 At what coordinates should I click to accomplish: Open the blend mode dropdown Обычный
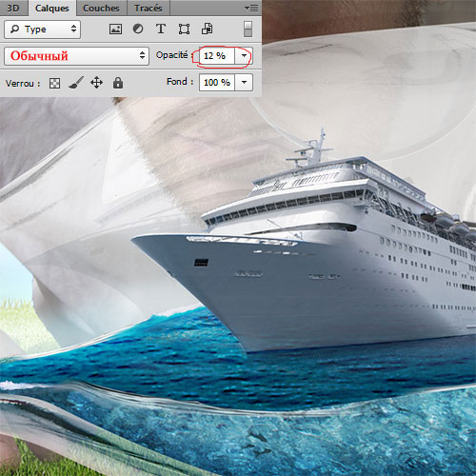76,56
